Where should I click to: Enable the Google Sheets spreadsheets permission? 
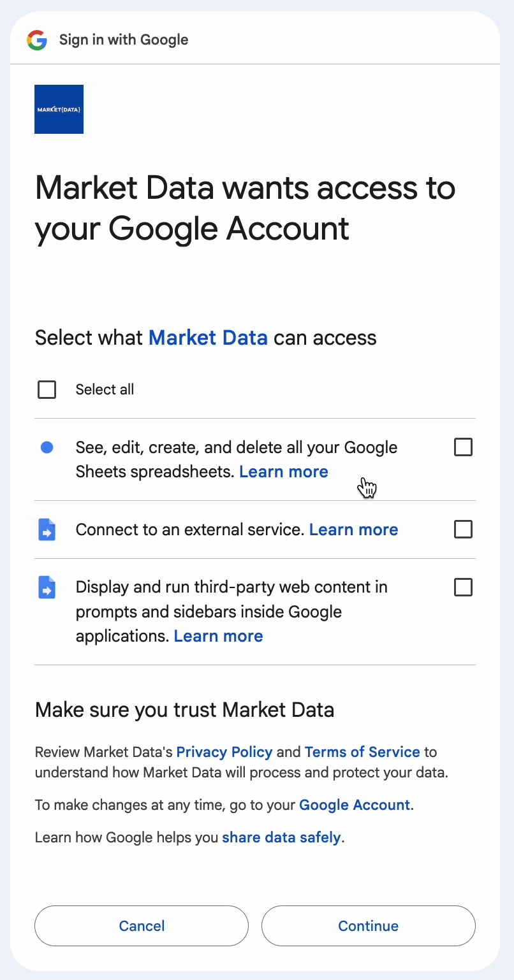[463, 447]
